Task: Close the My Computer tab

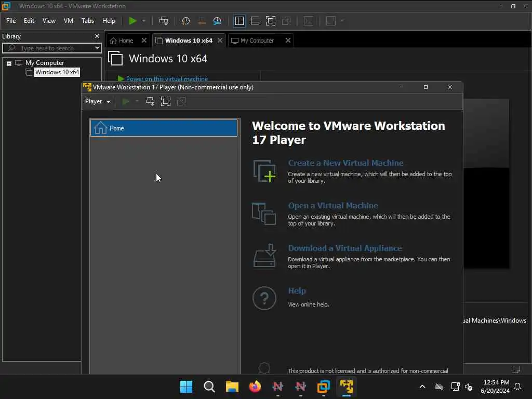Action: 288,41
